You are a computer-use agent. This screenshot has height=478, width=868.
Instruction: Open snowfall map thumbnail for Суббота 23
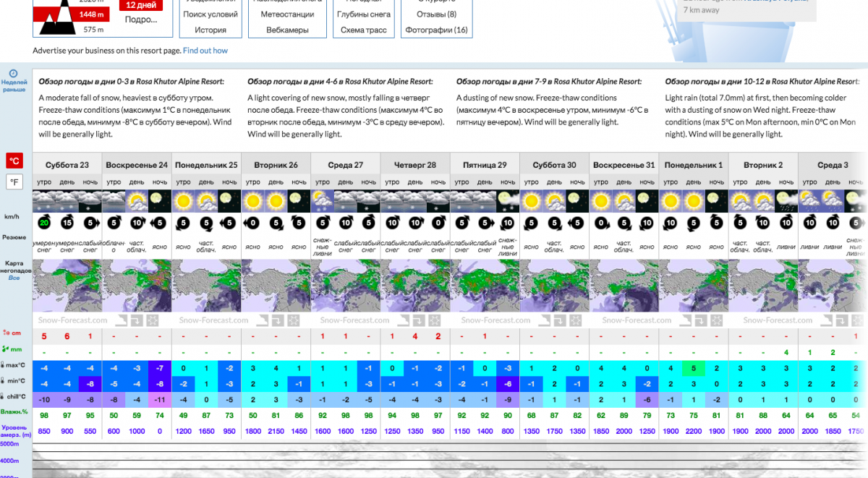point(67,286)
